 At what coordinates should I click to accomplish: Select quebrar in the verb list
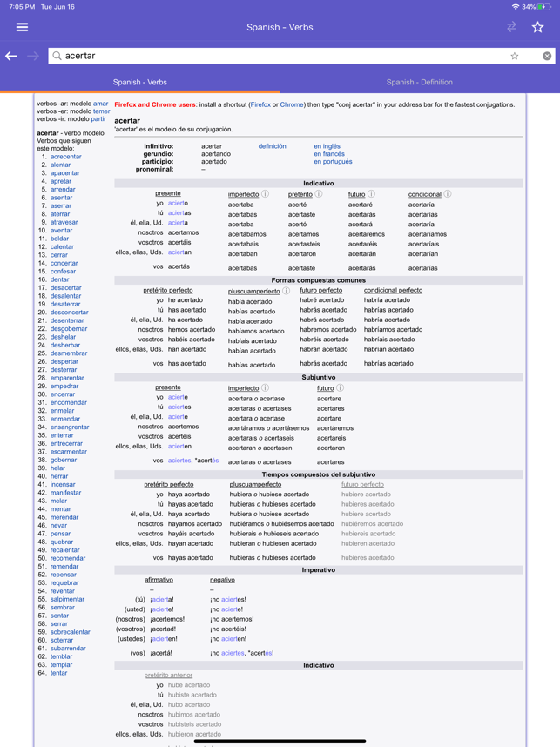coord(62,542)
